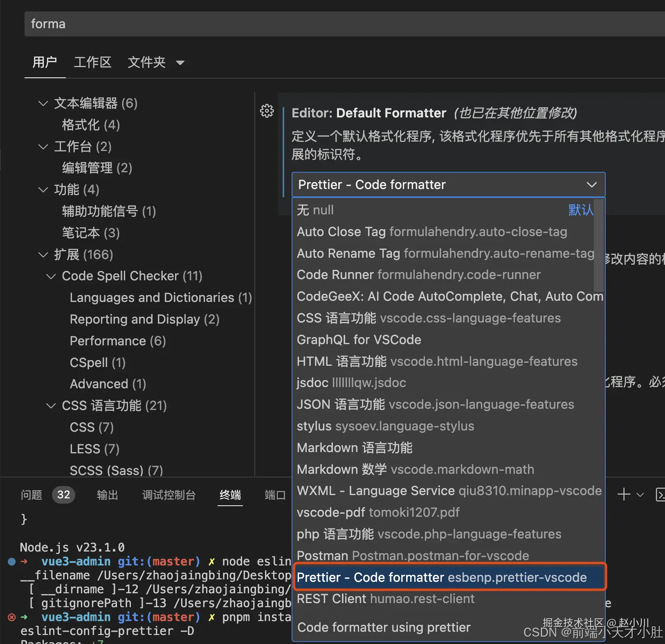Click the blue dot beside vue3-admin command

pos(11,561)
